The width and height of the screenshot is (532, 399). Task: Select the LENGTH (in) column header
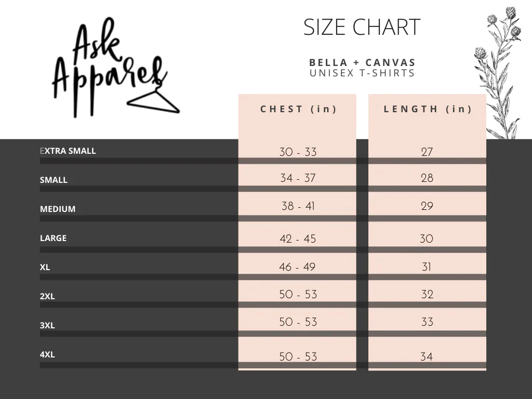coord(428,109)
